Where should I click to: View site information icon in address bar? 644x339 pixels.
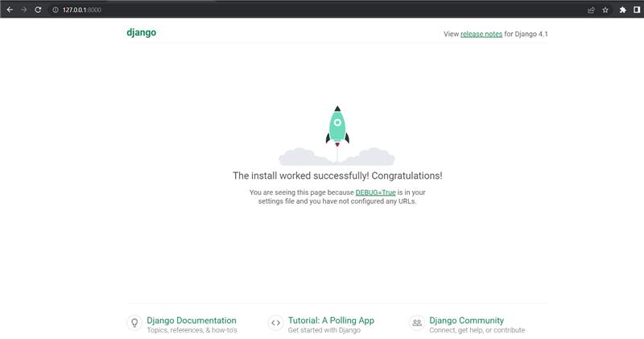tap(55, 10)
